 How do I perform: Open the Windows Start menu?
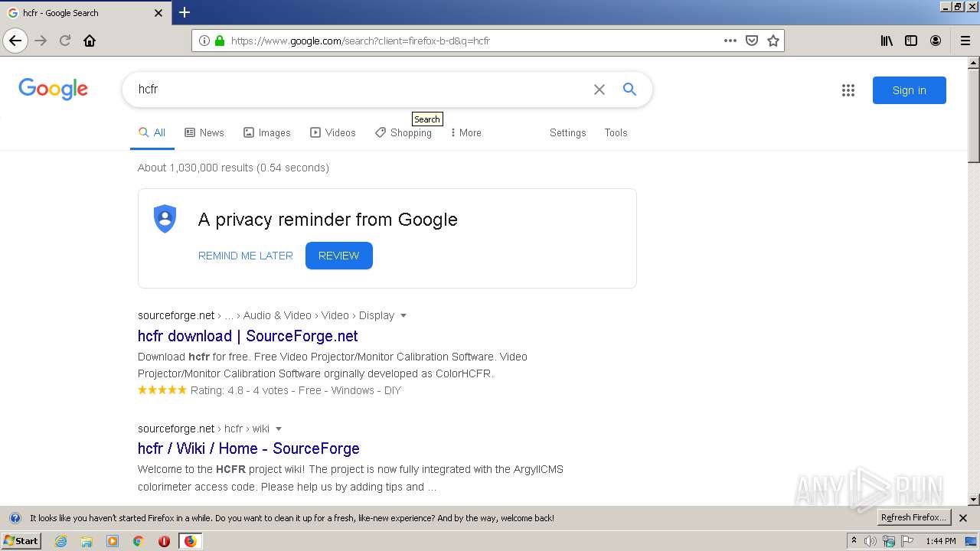(21, 541)
